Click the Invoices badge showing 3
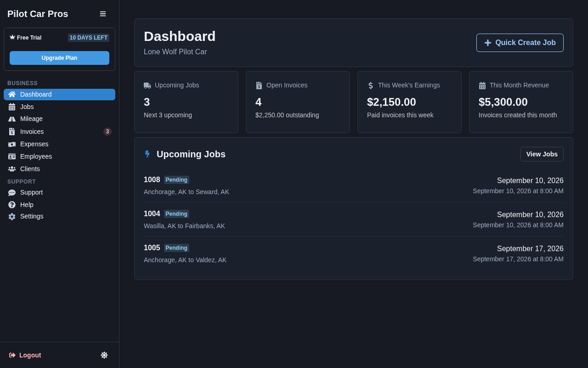 click(107, 132)
